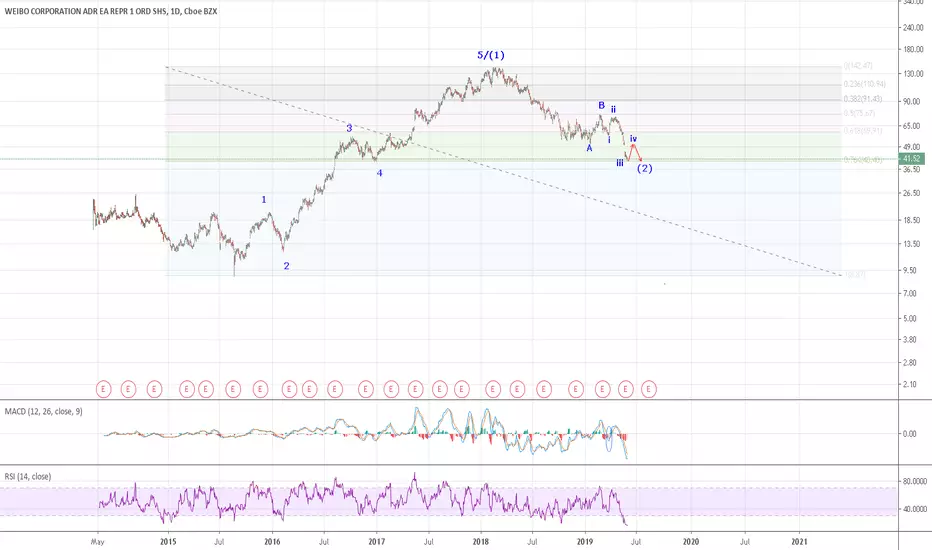
Task: Click 65.00 on the price axis
Action: 912,126
